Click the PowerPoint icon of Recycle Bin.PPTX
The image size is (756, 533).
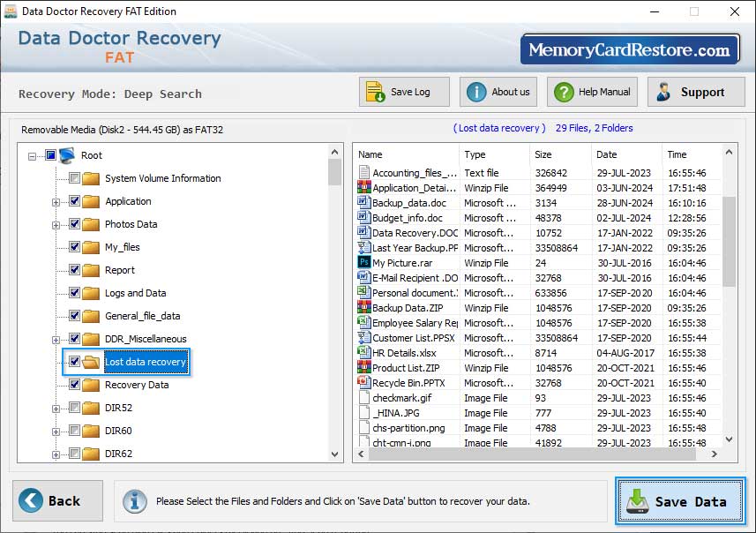pos(364,382)
